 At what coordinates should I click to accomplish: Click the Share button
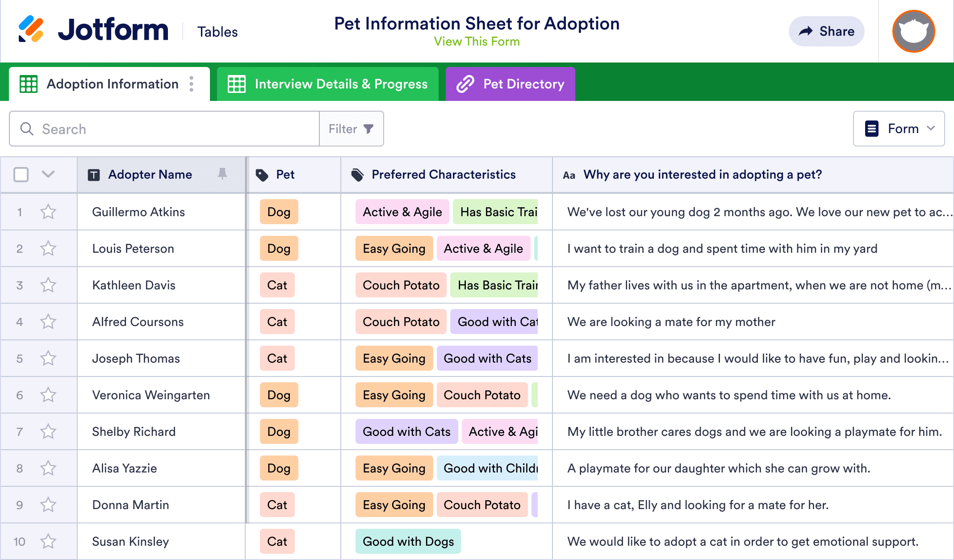[826, 31]
